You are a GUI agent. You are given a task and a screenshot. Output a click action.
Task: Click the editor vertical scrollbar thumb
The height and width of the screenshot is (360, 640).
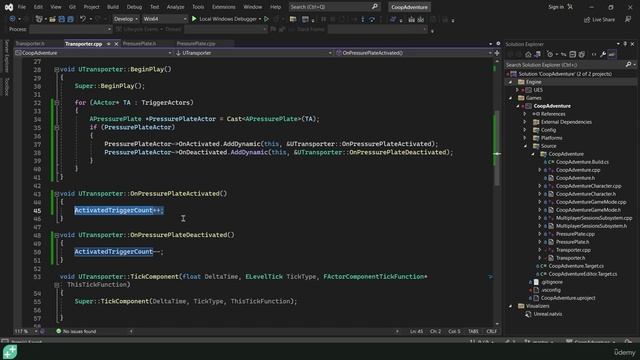click(497, 147)
